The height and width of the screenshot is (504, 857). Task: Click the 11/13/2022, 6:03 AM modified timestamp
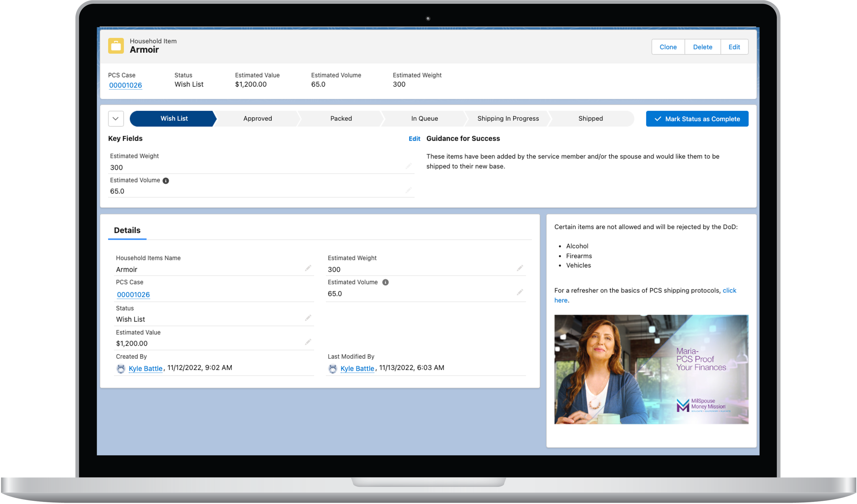(x=412, y=368)
